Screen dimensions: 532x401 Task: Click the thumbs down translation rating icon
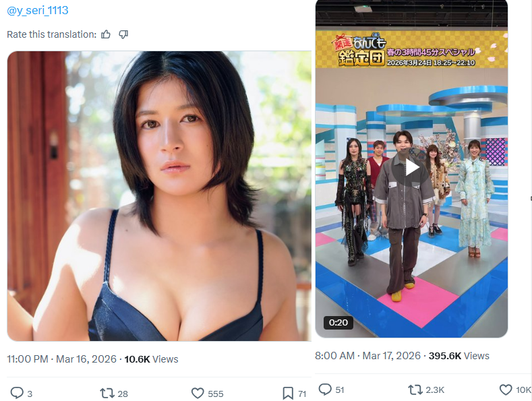tap(123, 34)
